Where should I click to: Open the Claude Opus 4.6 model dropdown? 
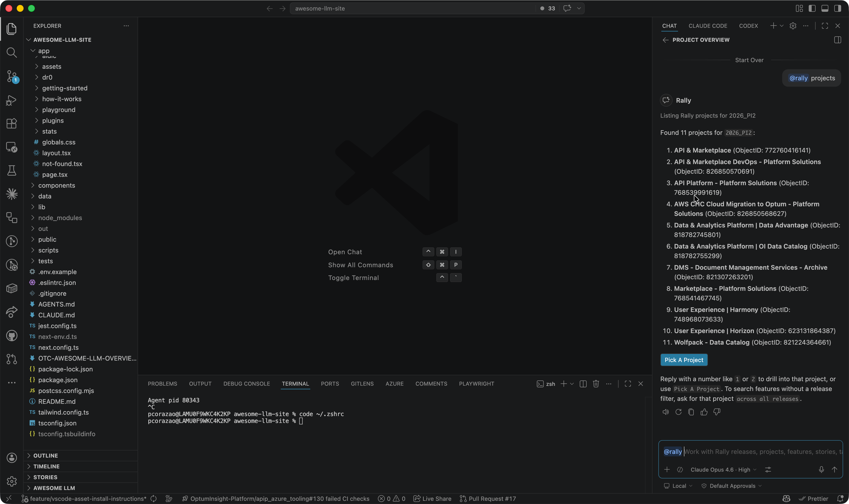click(723, 469)
